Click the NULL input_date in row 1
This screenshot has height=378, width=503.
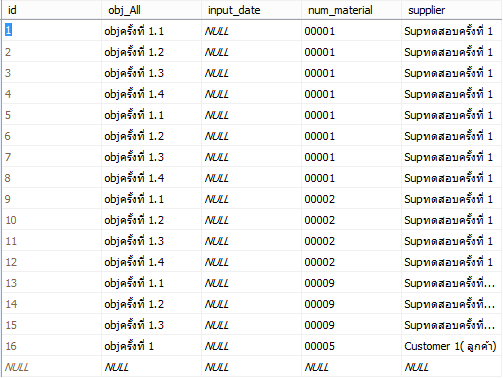252,31
